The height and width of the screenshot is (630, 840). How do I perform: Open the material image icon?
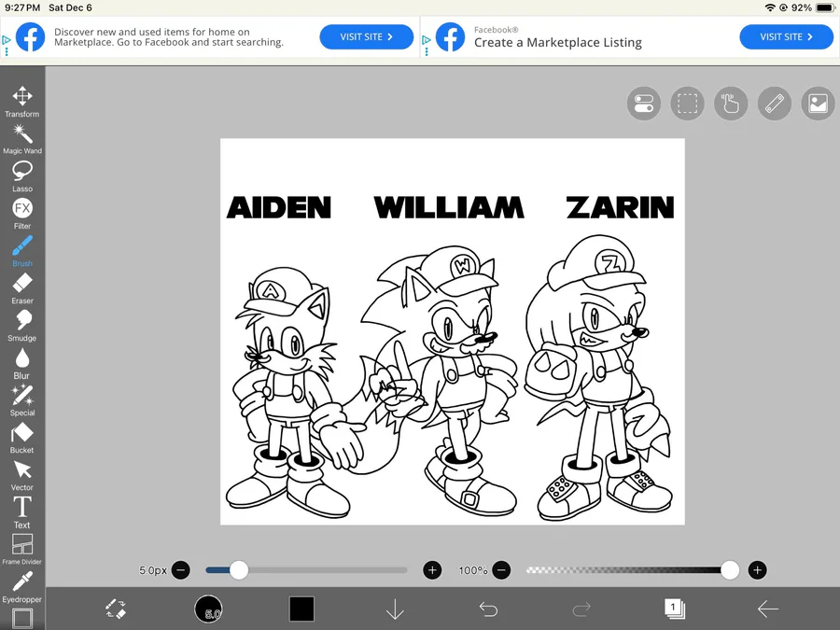click(818, 104)
